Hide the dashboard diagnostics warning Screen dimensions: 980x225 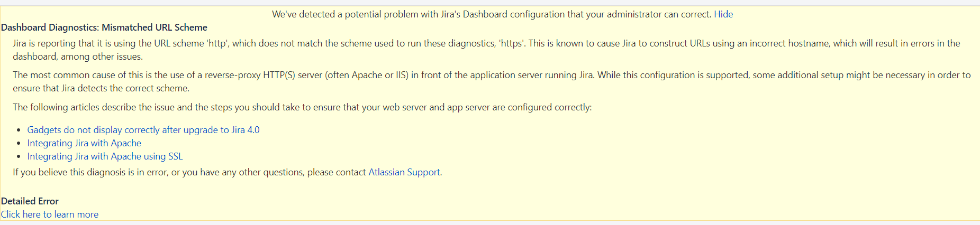tap(723, 14)
